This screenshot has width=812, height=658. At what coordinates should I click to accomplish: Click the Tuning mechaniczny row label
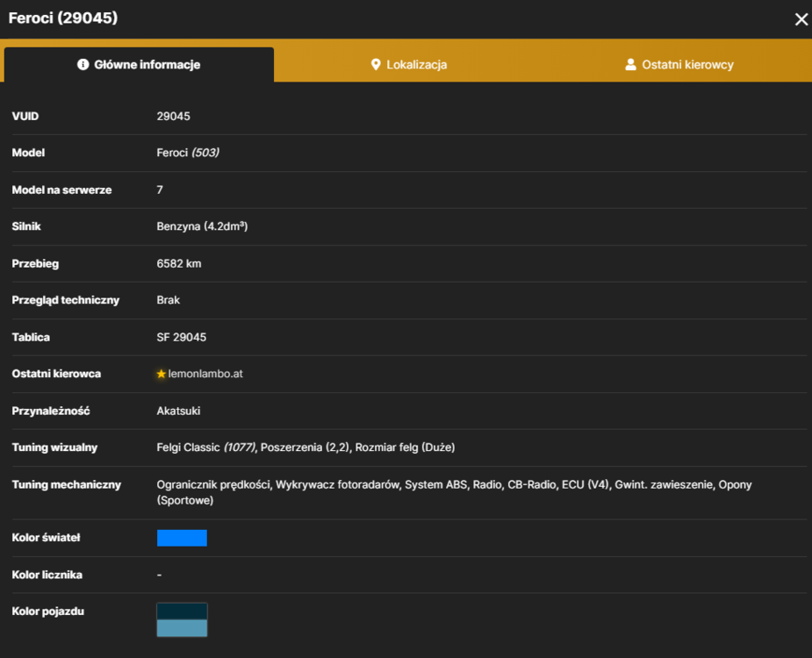pyautogui.click(x=67, y=484)
